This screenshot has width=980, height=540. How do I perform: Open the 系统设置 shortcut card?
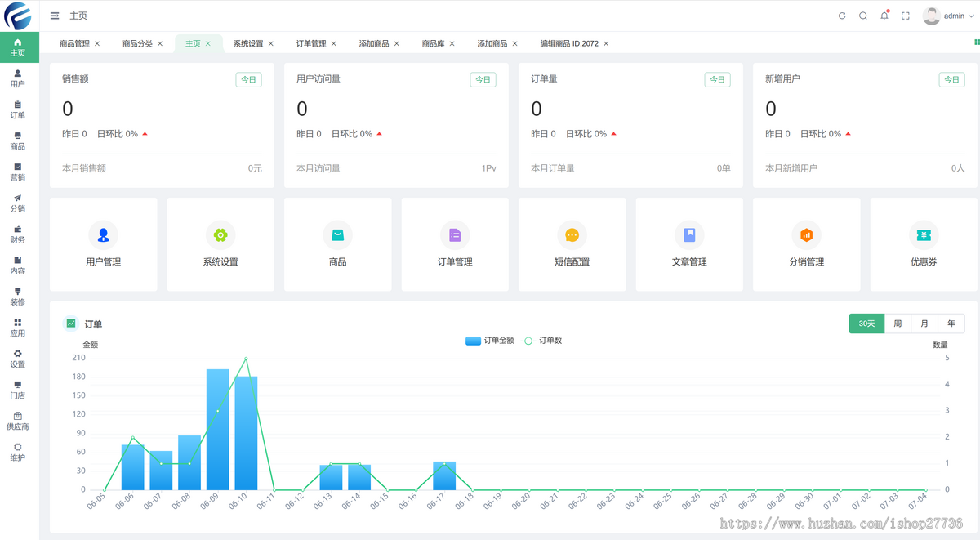(x=220, y=244)
